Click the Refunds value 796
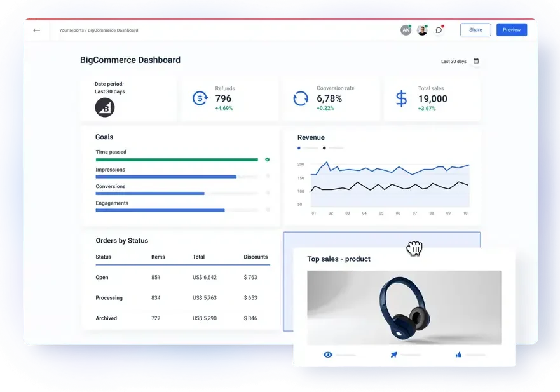This screenshot has height=392, width=560. 223,98
